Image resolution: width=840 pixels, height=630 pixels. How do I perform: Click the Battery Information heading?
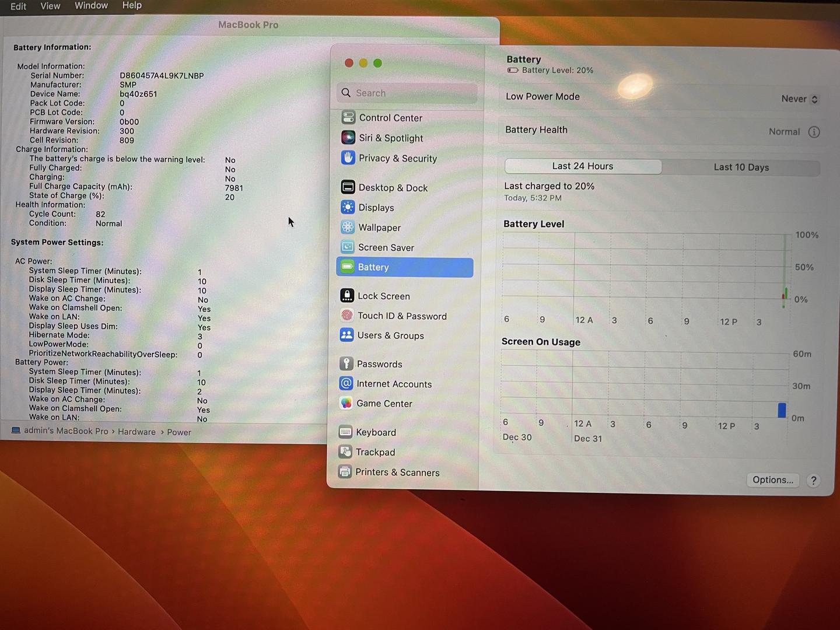tap(52, 47)
